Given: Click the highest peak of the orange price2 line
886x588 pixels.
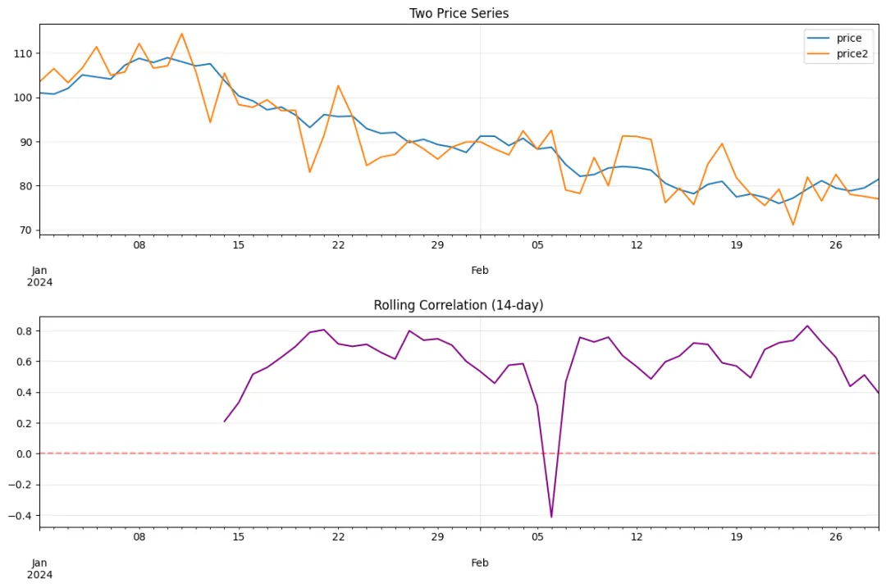Looking at the screenshot, I should coord(181,34).
